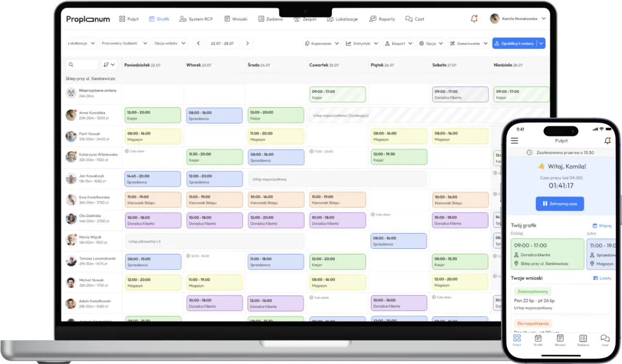This screenshot has height=364, width=622.
Task: Open the sort order button beside search
Action: point(109,64)
